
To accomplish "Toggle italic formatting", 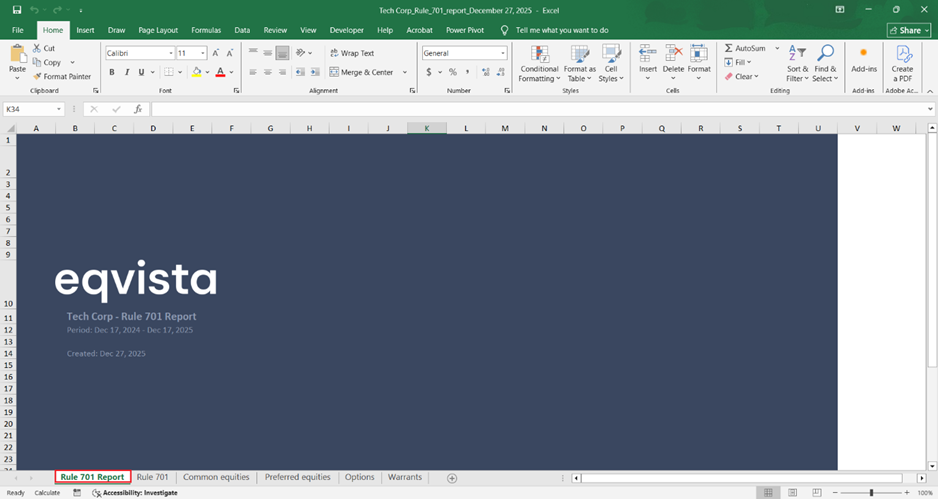I will pyautogui.click(x=126, y=72).
